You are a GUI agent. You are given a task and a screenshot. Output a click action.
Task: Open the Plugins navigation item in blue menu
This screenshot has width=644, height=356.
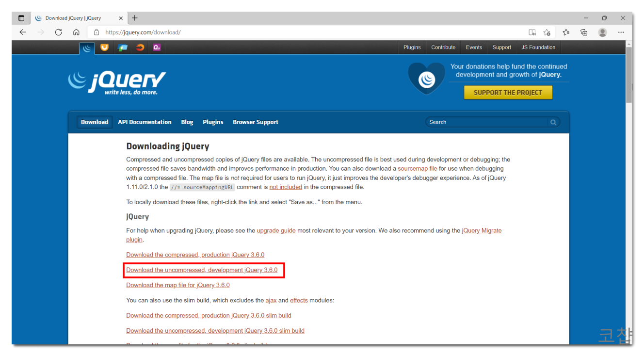pyautogui.click(x=213, y=122)
